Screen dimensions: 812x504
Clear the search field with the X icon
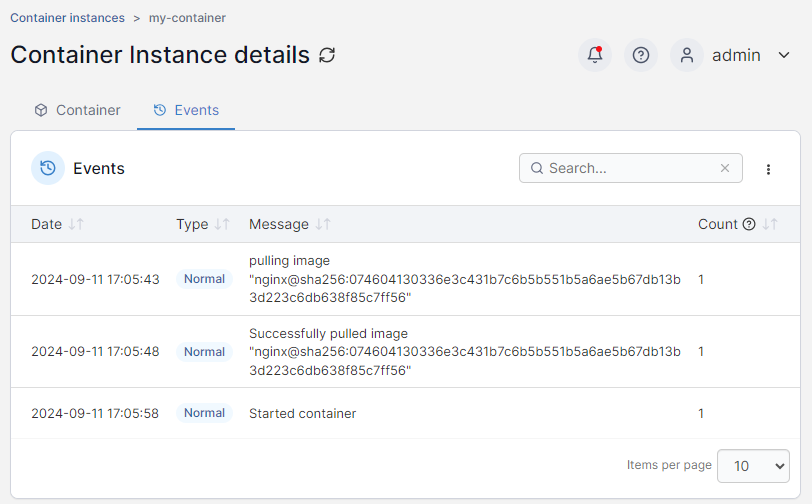click(725, 168)
